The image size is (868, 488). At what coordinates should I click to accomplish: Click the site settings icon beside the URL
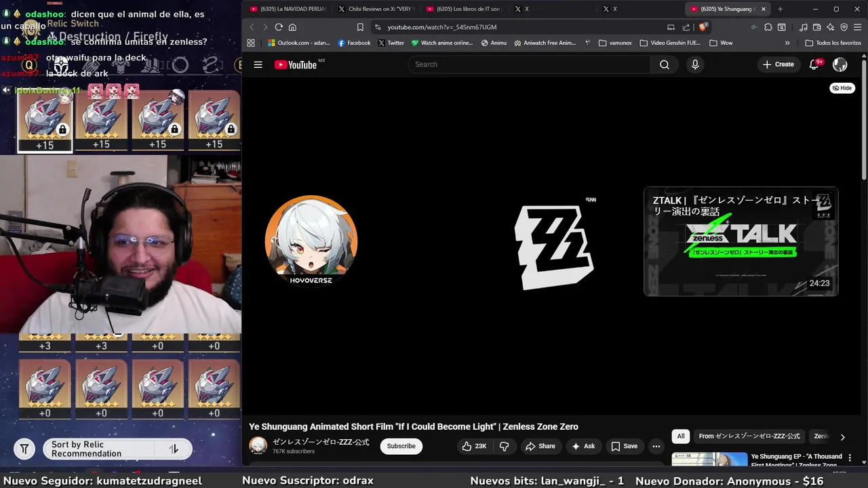[x=378, y=27]
